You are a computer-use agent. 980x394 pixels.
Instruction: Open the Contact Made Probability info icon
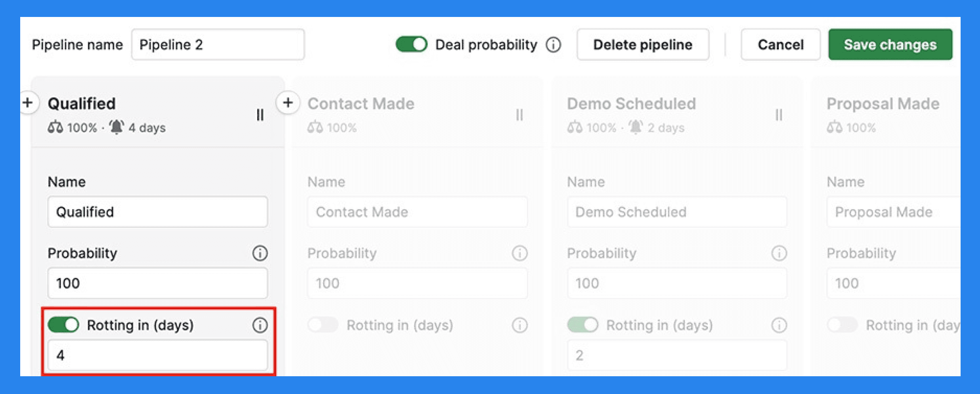click(x=519, y=253)
